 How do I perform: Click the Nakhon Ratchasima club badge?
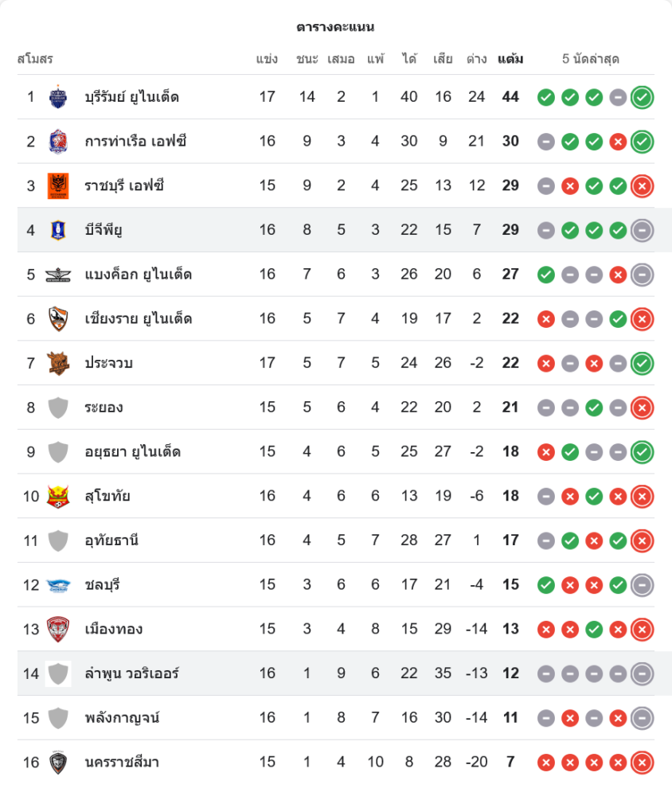click(58, 763)
